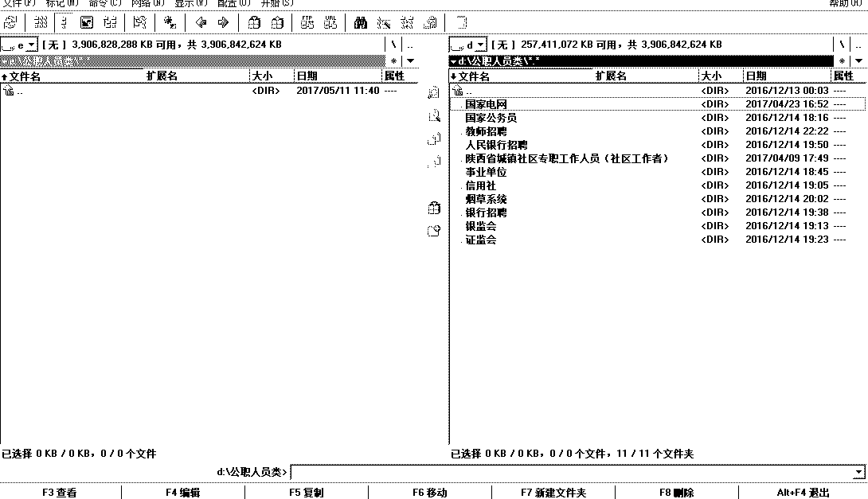Open right panel favorites asterisk button

(842, 60)
